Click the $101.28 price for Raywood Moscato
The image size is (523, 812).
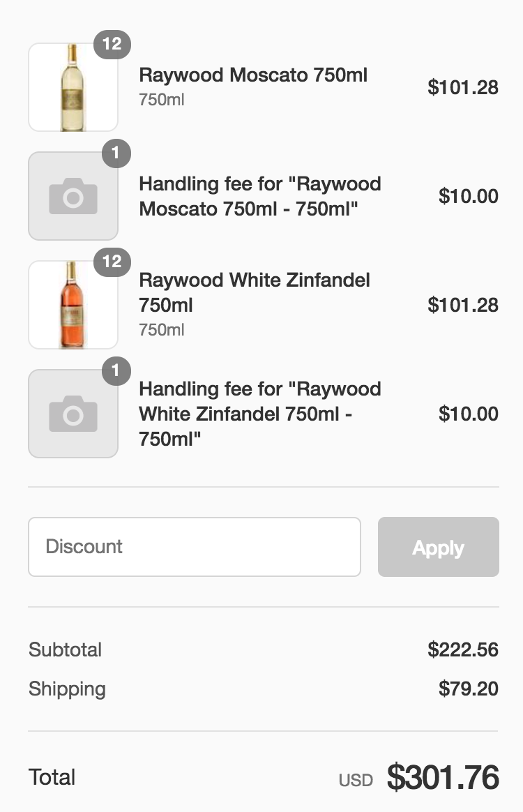tap(463, 88)
